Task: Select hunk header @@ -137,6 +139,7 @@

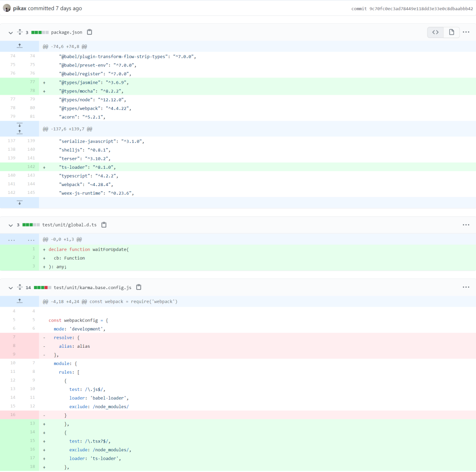Action: (x=67, y=129)
